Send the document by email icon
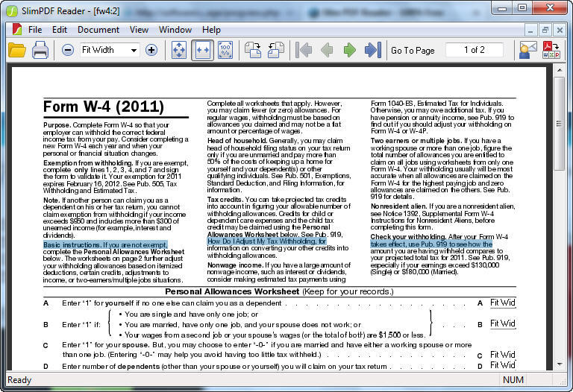 [x=527, y=50]
